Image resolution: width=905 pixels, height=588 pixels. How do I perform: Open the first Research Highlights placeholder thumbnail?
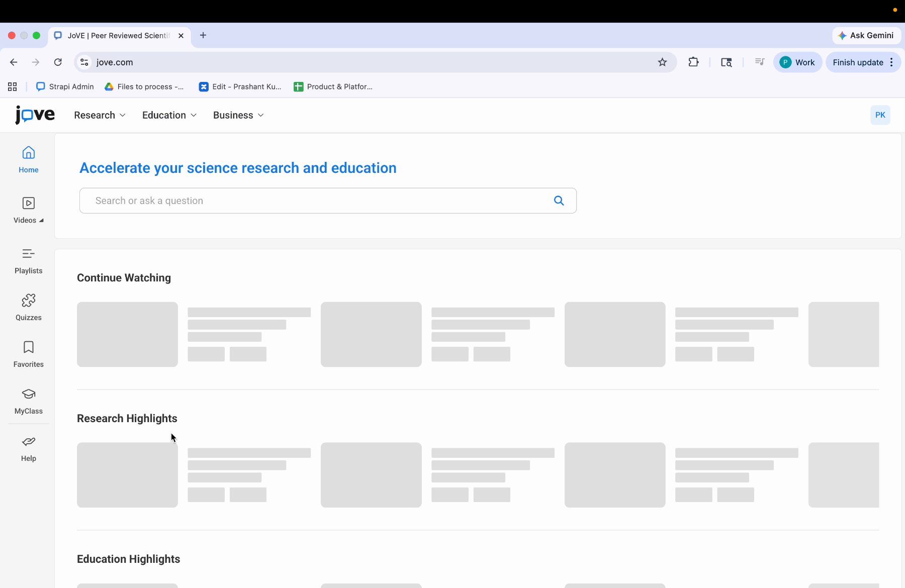(127, 475)
